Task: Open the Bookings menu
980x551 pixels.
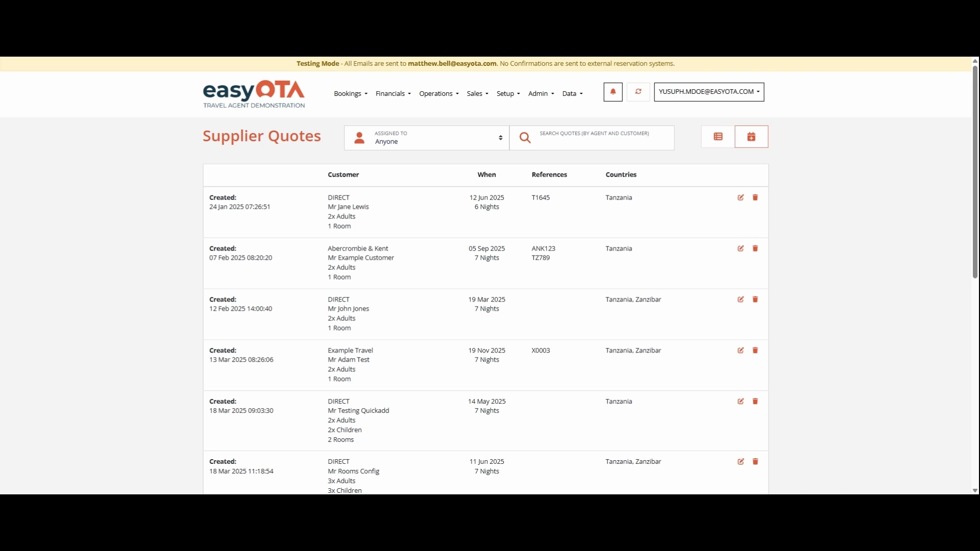Action: click(x=351, y=93)
